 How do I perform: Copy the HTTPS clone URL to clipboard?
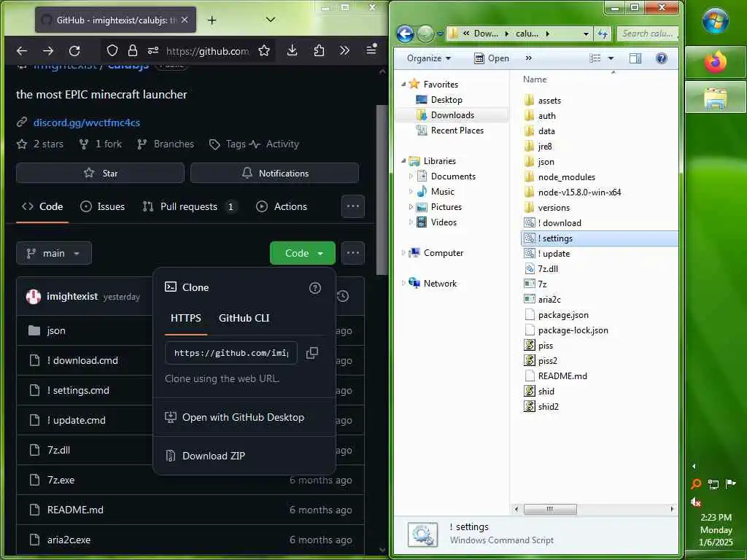click(x=312, y=353)
